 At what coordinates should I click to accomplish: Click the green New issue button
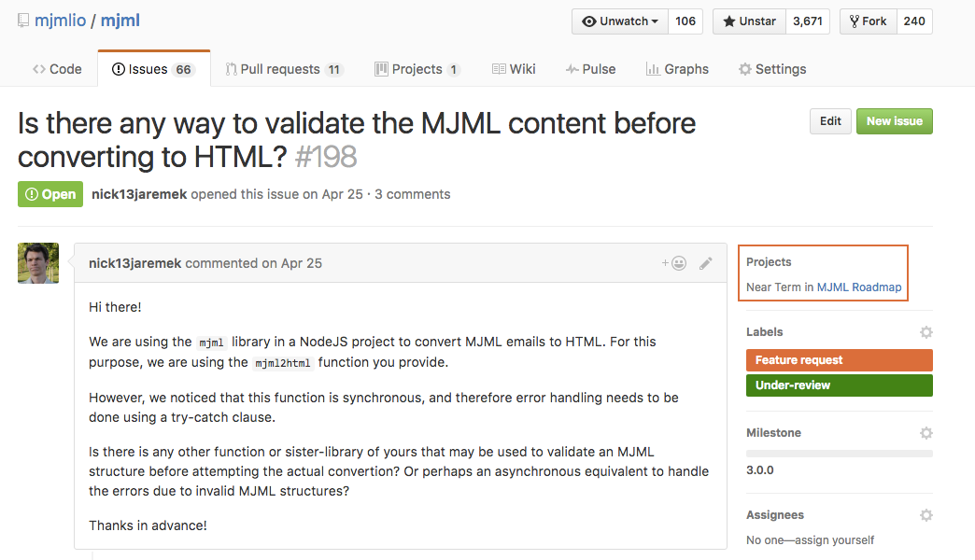(894, 120)
